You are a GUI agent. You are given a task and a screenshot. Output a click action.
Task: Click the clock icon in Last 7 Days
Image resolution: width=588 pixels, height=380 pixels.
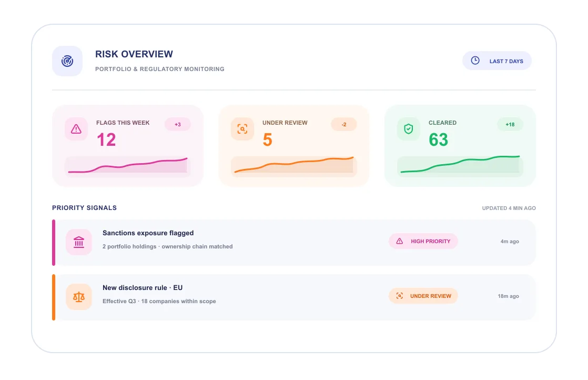coord(475,61)
